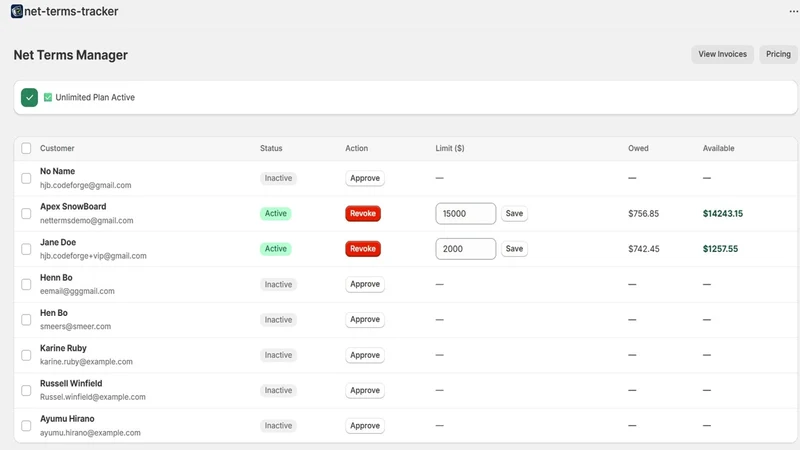
Task: Open the View Invoices page
Action: [722, 54]
